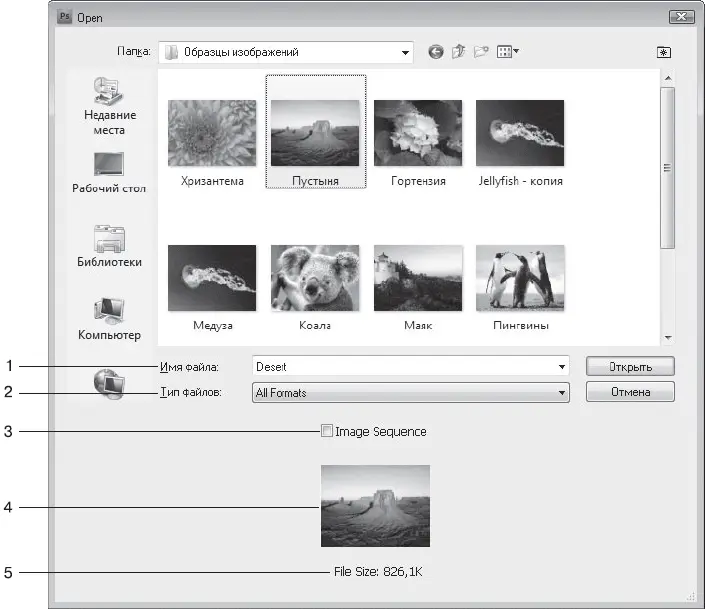
Task: Enable the Image Sequence checkbox
Action: pyautogui.click(x=327, y=431)
